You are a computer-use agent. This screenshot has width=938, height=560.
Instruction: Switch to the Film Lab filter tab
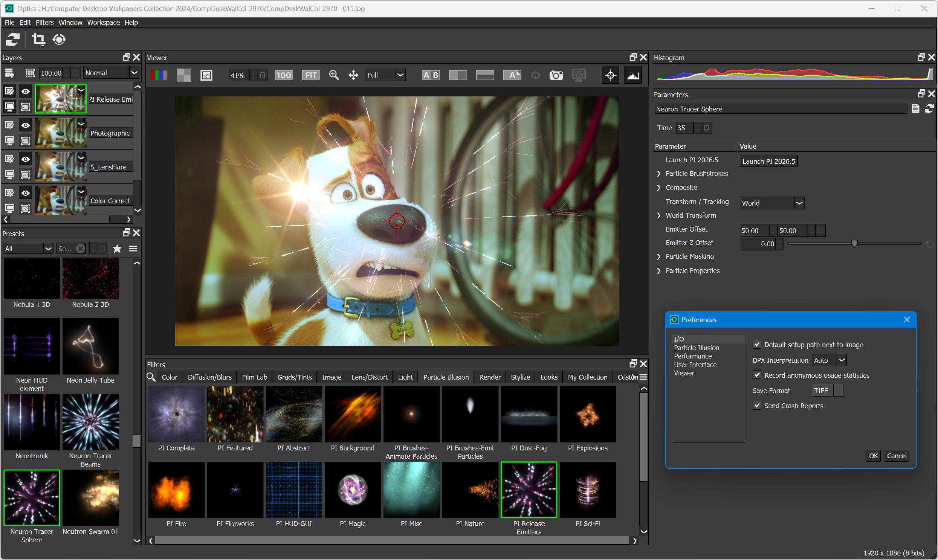[x=254, y=377]
